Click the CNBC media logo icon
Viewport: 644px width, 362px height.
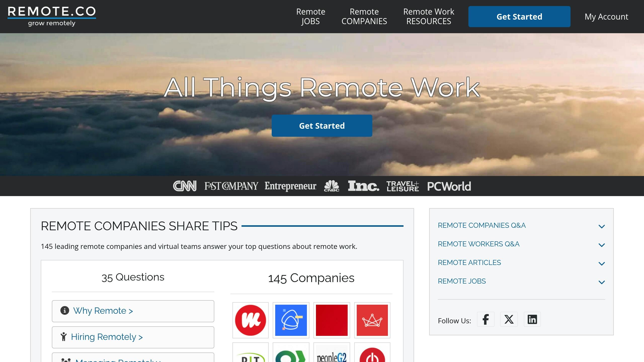[331, 186]
